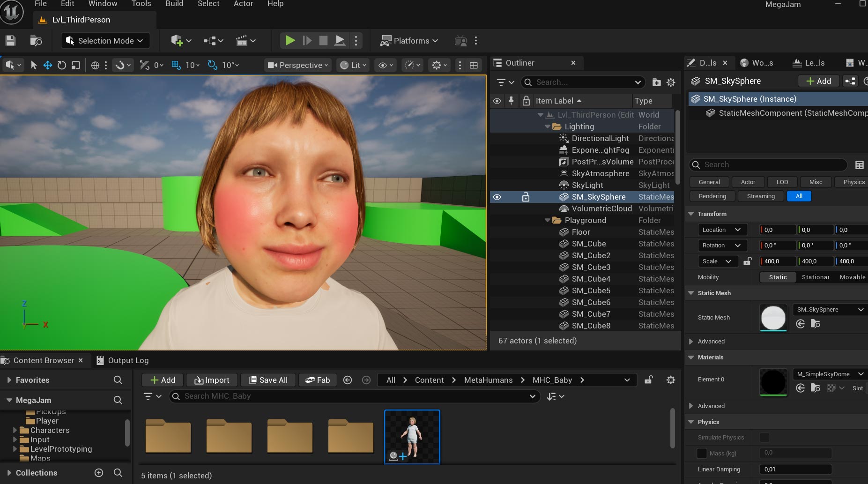Save the current level with the disk icon

click(10, 41)
